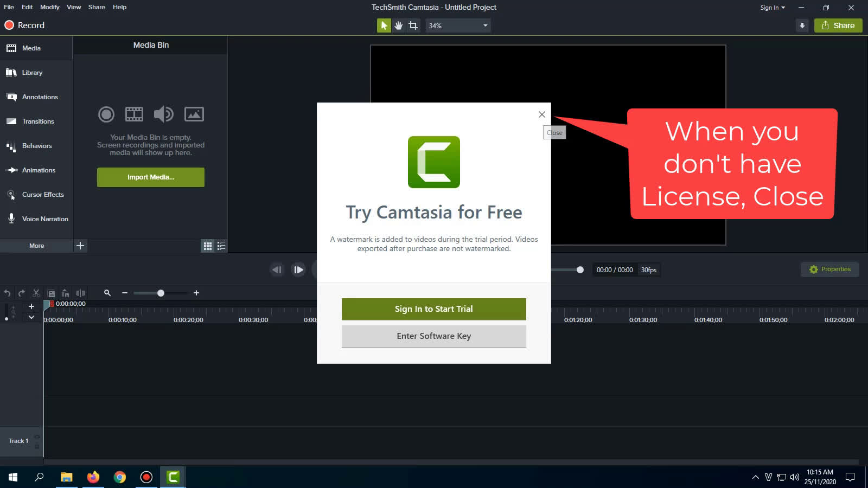Screen dimensions: 868x488
Task: Select the Crop tool in the canvas toolbar
Action: pyautogui.click(x=413, y=25)
